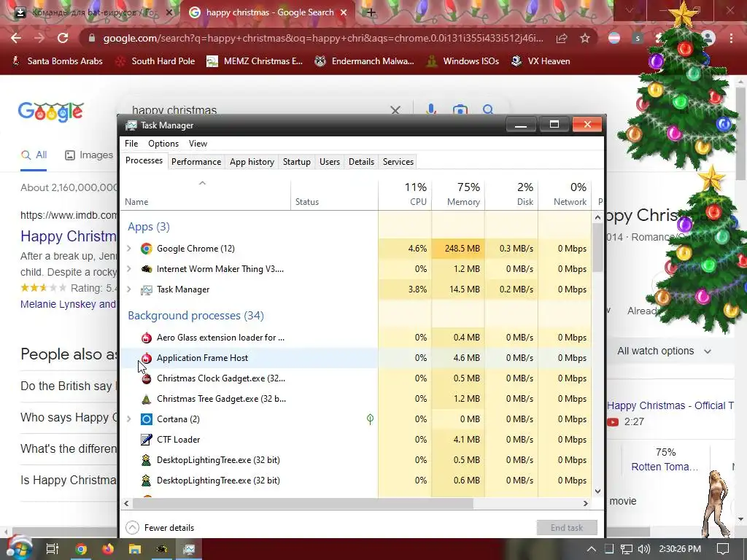Click the Background processes (34) heading
747x560 pixels.
[x=196, y=316]
